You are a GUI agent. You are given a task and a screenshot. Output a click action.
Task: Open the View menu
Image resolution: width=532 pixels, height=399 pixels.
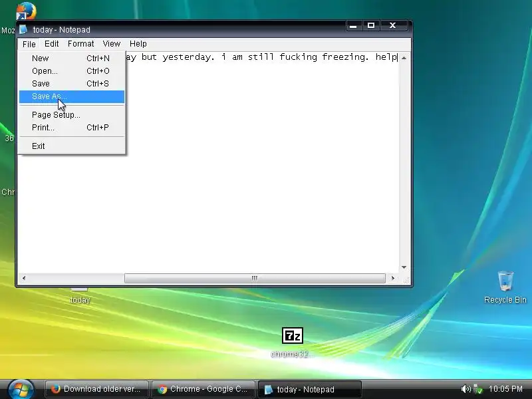[x=111, y=44]
